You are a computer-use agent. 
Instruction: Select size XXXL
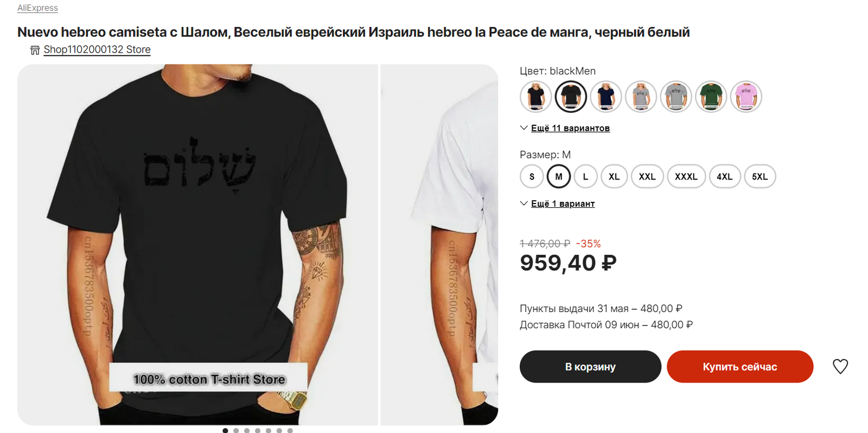pos(686,176)
